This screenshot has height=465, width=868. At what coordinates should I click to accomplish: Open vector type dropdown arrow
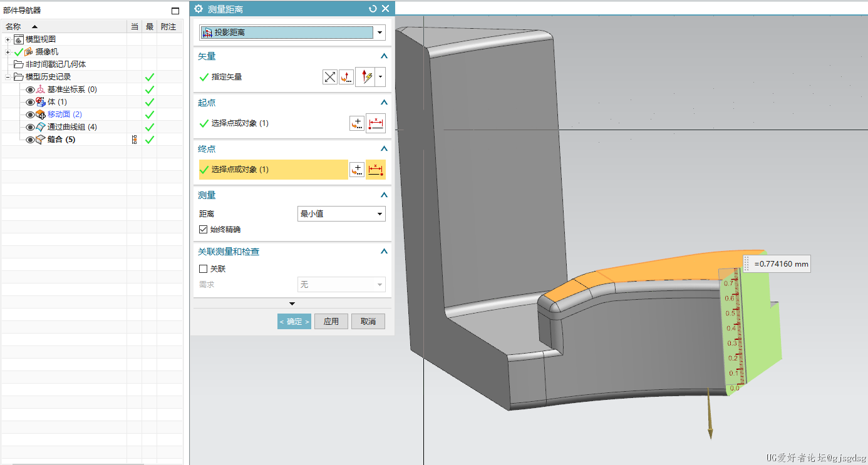380,77
